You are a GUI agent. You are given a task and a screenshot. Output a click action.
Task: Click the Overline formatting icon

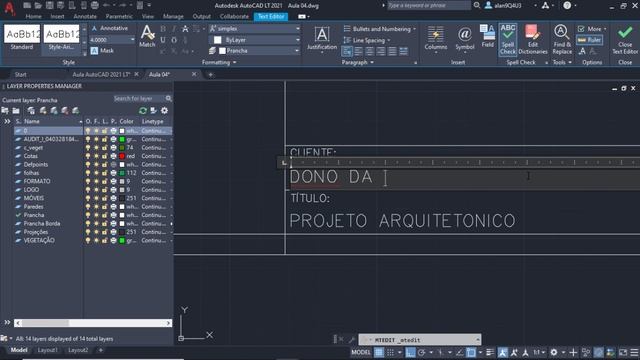click(x=174, y=40)
